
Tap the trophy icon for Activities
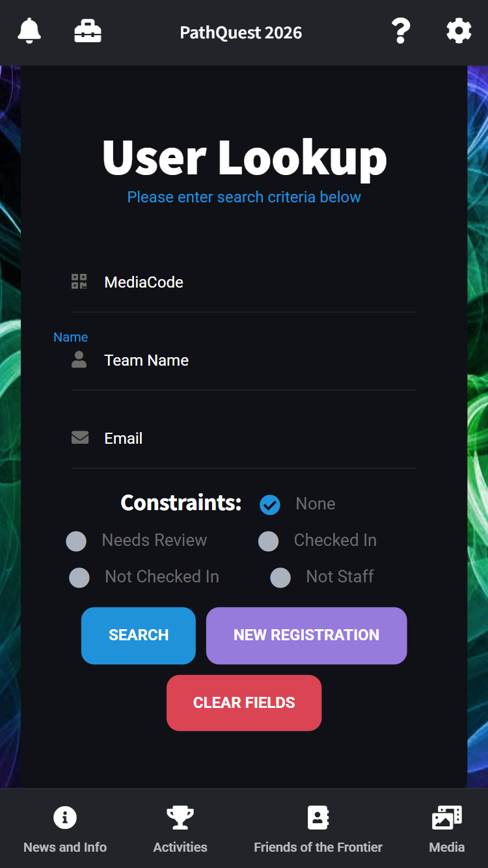(x=180, y=817)
